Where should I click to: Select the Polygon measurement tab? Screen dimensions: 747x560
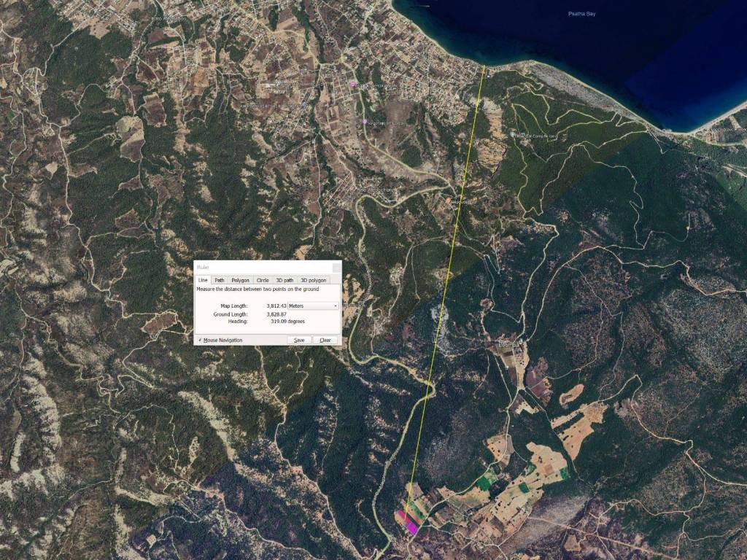(240, 280)
